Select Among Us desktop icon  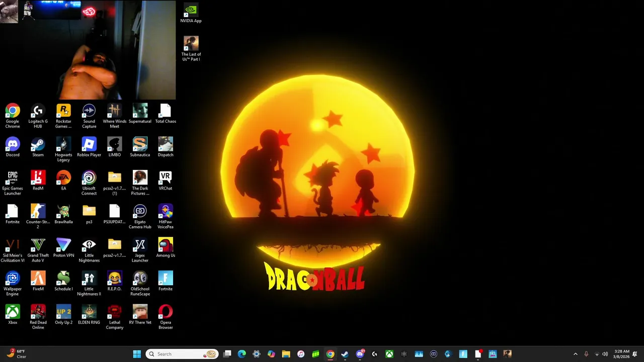click(x=166, y=248)
